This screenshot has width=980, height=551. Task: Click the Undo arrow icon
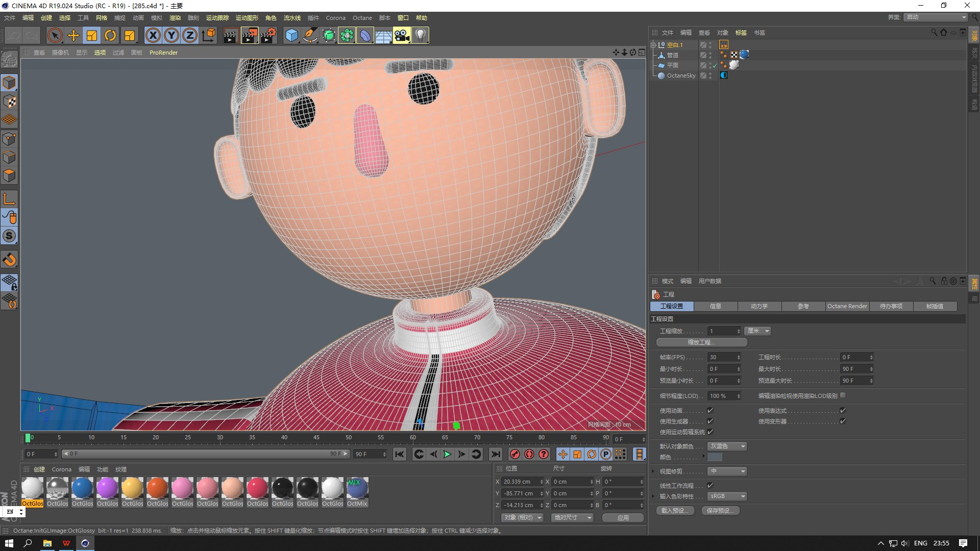pos(13,35)
